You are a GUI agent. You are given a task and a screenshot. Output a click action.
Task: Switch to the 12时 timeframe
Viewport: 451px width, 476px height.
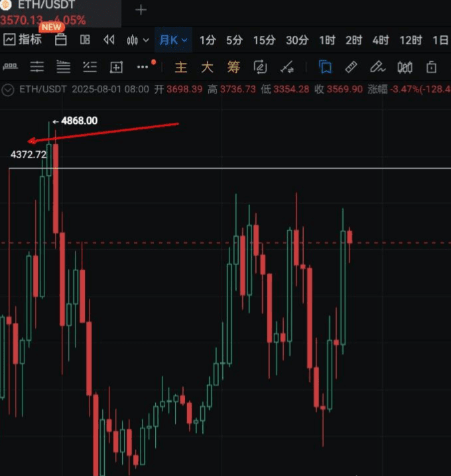[411, 40]
